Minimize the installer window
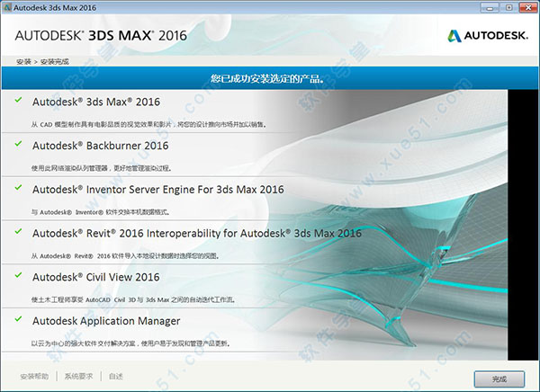540x392 pixels. (x=491, y=7)
